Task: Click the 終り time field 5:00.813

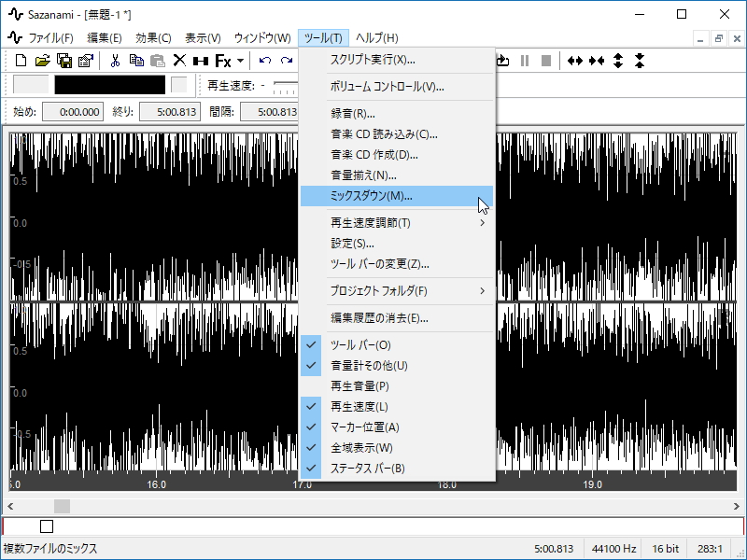Action: coord(170,112)
